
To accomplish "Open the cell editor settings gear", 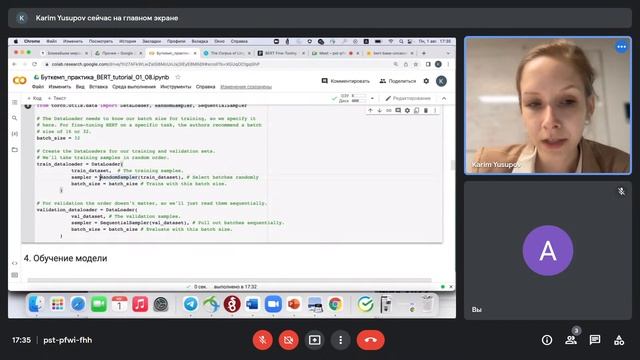I will 407,110.
